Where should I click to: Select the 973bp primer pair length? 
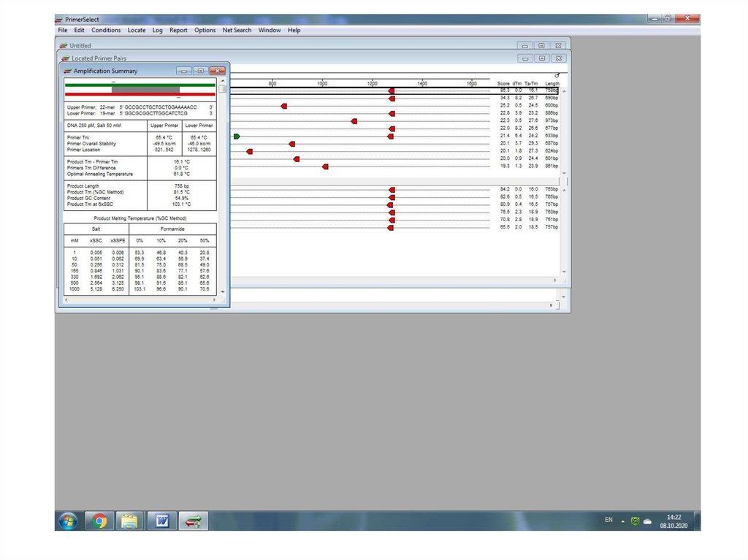(x=552, y=120)
